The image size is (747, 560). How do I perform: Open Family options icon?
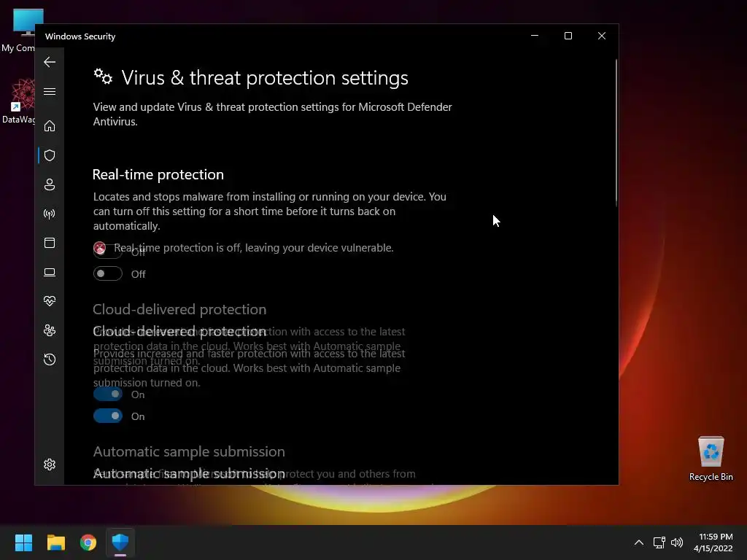(50, 330)
